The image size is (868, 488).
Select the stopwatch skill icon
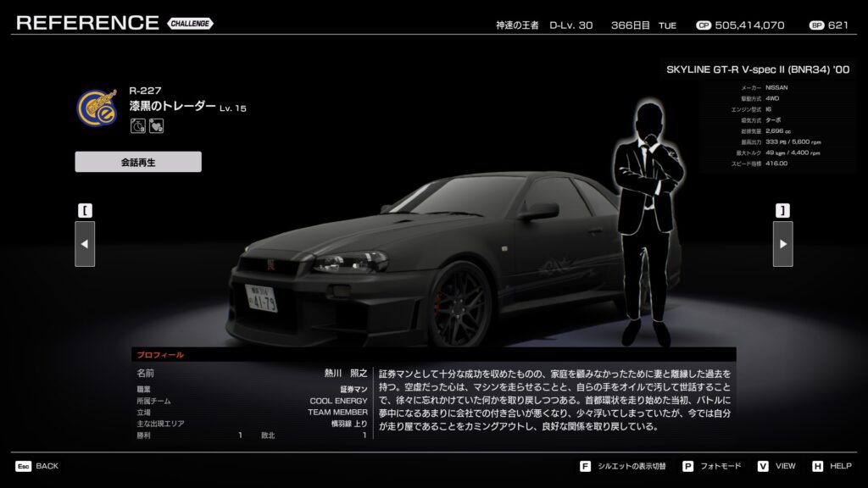point(138,125)
